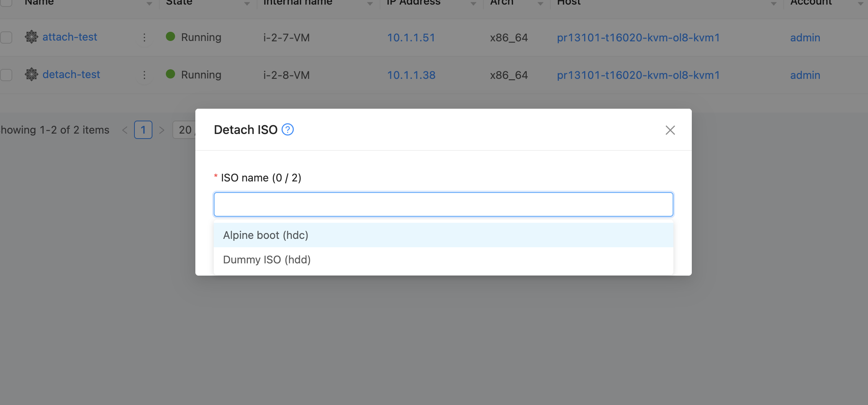Open actions menu for detach-test
Viewport: 868px width, 405px height.
(144, 75)
